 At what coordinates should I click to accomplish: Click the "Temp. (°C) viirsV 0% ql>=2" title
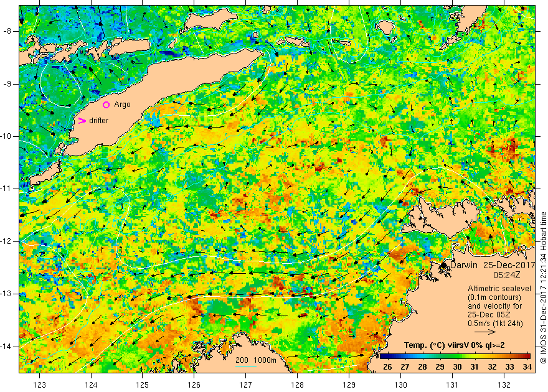(455, 345)
